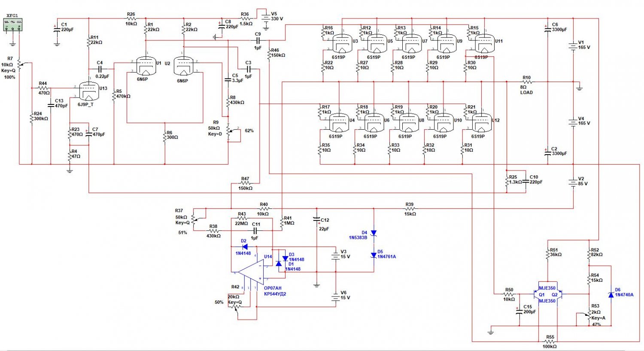Screen dimensions: 644x351
Task: Select the 51% value below R37
Action: [182, 232]
